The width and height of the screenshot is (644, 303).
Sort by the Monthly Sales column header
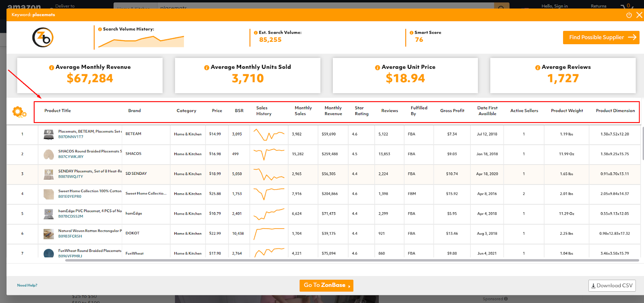pos(303,111)
